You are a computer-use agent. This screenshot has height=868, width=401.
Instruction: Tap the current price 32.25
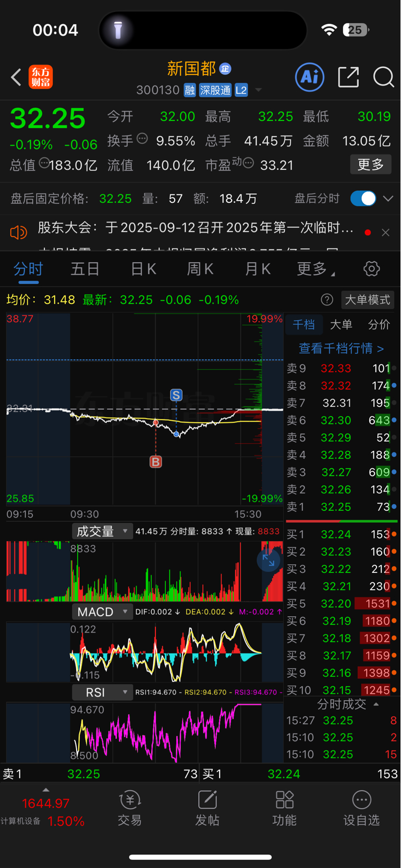coord(47,118)
